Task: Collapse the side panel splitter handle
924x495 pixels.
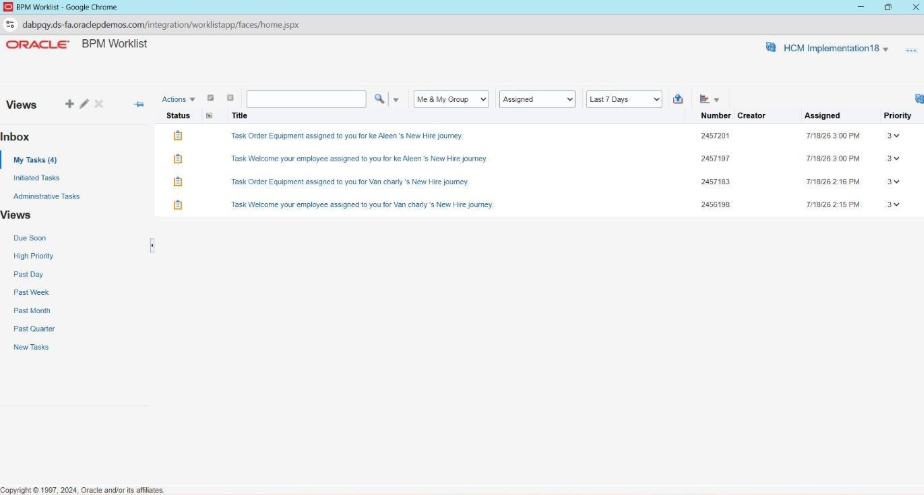Action: [x=152, y=245]
